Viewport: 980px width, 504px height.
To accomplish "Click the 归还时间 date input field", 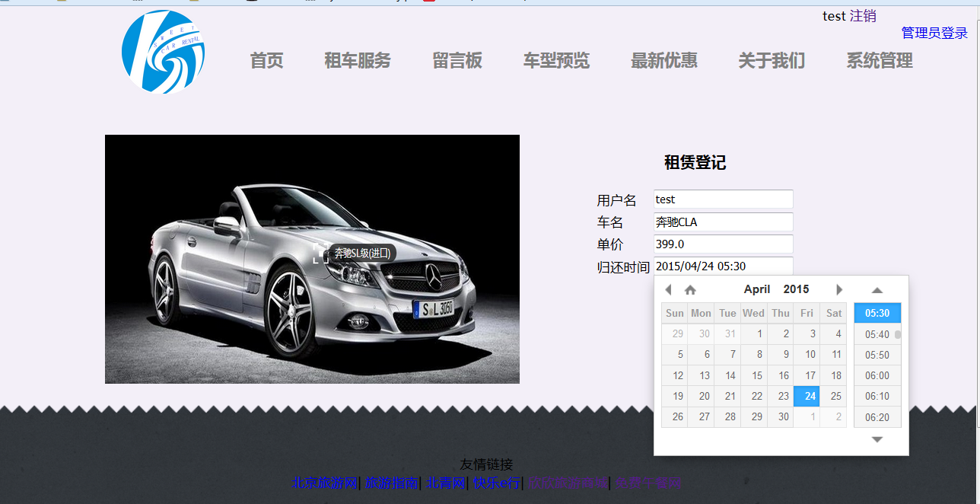I will pos(724,266).
